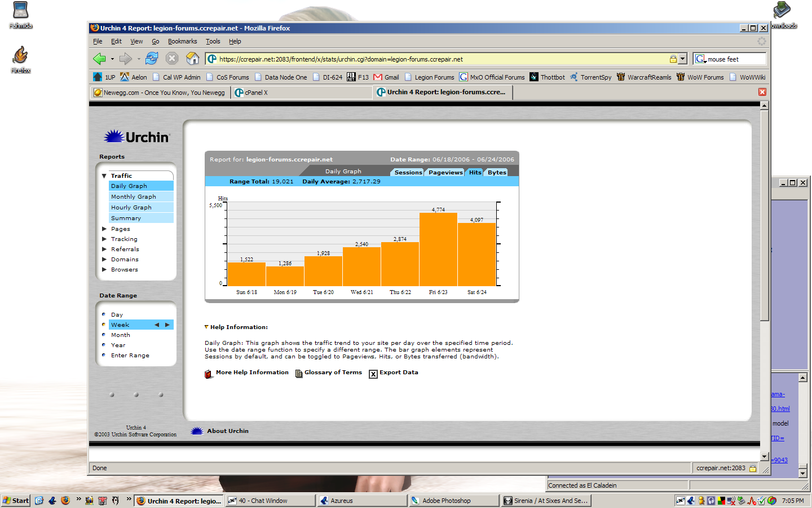Open the Hourly Graph report

(x=141, y=207)
